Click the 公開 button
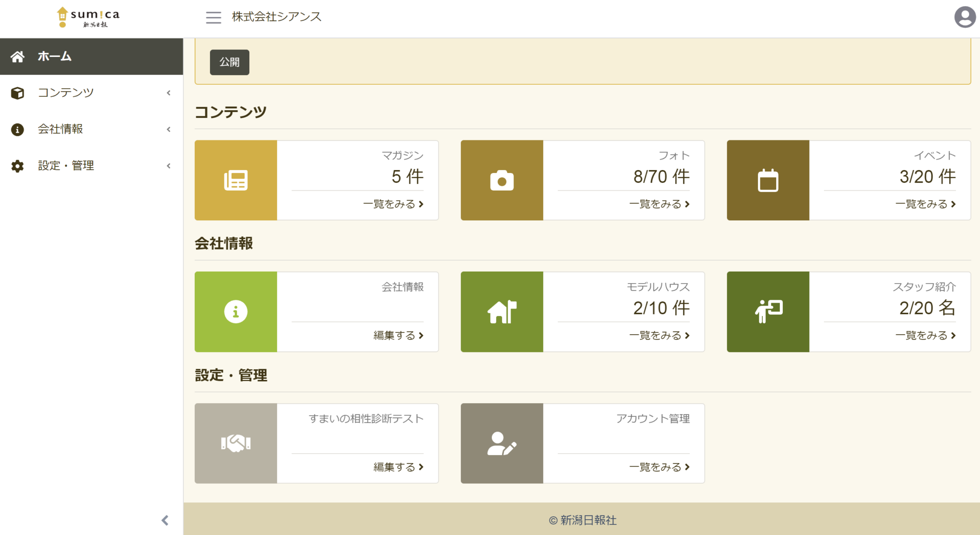980x535 pixels. 230,62
